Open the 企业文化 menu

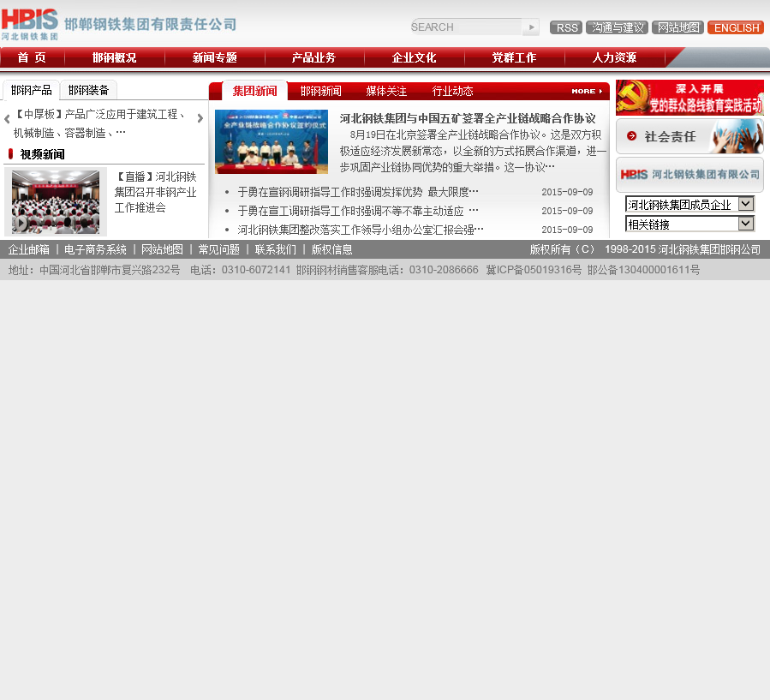coord(414,57)
